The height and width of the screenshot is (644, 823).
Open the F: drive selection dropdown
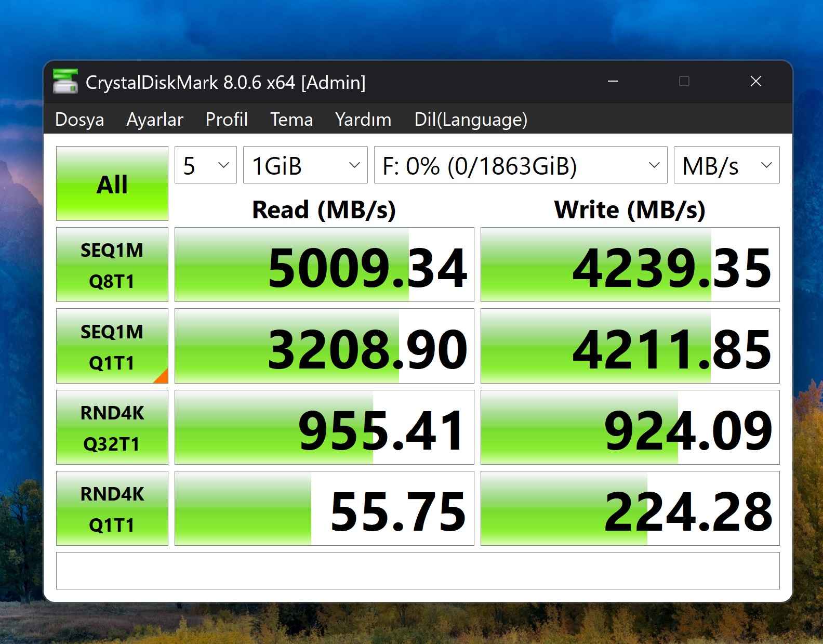pyautogui.click(x=520, y=165)
